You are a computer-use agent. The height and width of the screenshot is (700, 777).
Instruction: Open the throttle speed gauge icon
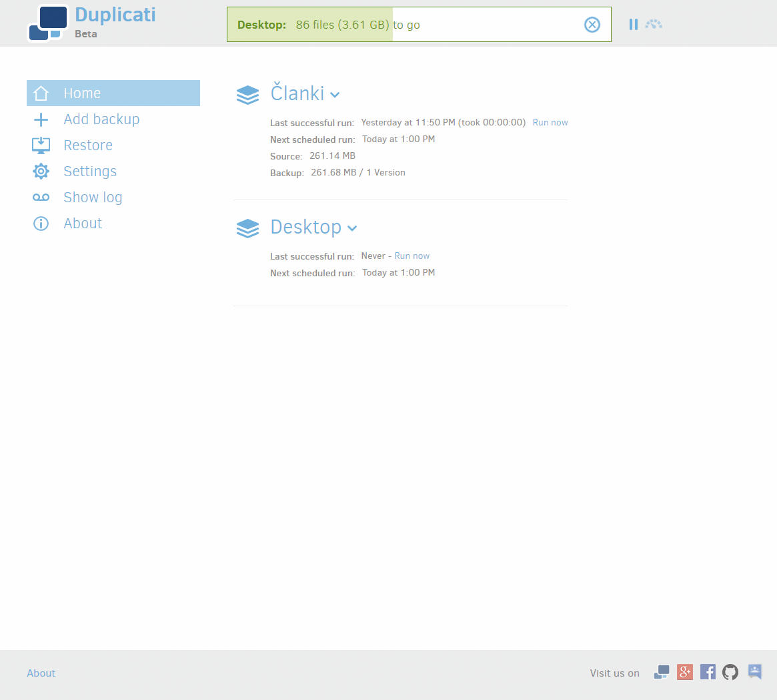pos(654,24)
